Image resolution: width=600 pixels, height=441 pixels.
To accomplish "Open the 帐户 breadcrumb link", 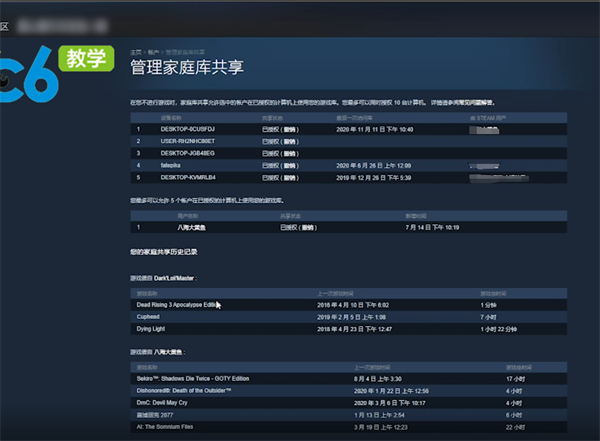I will (153, 52).
